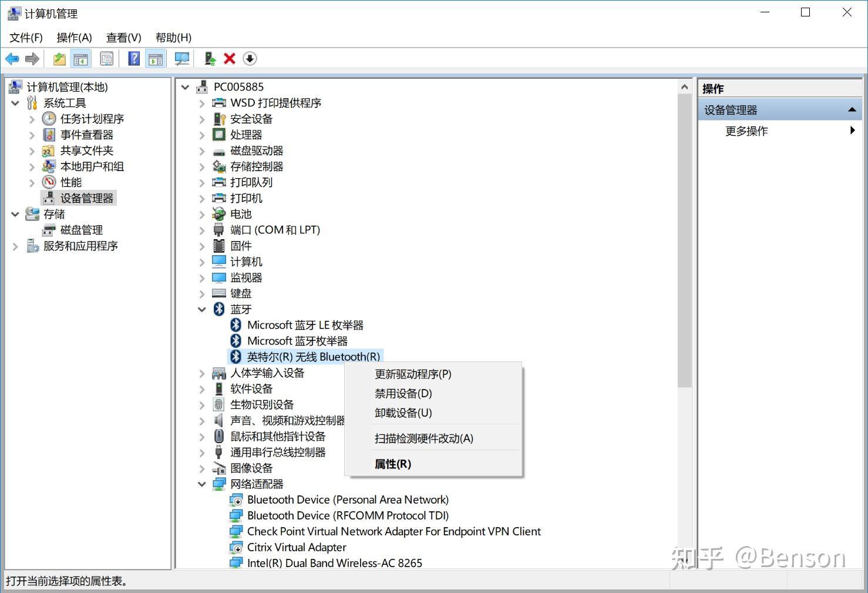868x593 pixels.
Task: Choose 扫描检测硬件改动(A) from the context menu
Action: pyautogui.click(x=433, y=438)
